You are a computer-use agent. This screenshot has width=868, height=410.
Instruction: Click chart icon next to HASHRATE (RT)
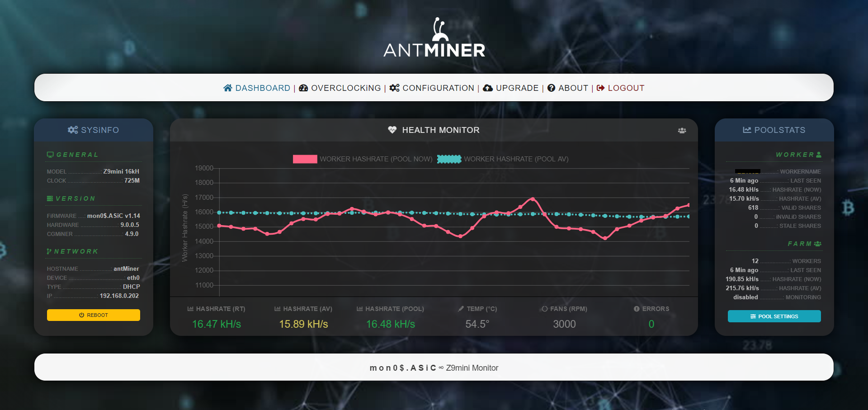[x=190, y=309]
